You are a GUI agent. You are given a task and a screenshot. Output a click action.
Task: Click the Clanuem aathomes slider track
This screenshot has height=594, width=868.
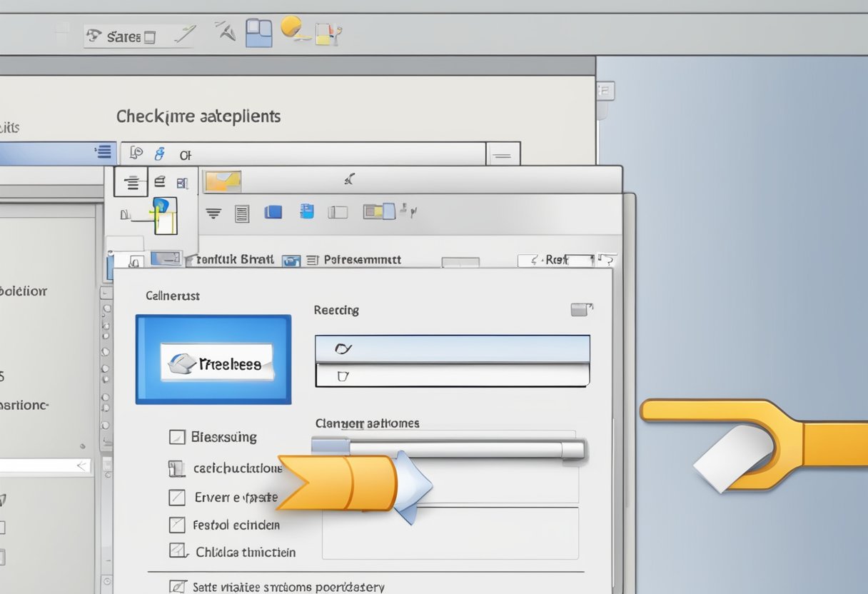450,448
